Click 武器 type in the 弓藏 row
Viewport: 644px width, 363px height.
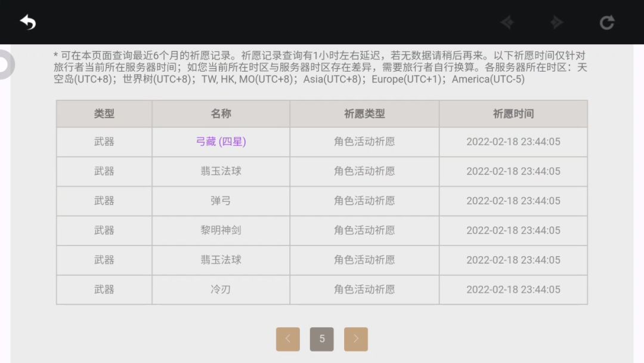(x=104, y=142)
